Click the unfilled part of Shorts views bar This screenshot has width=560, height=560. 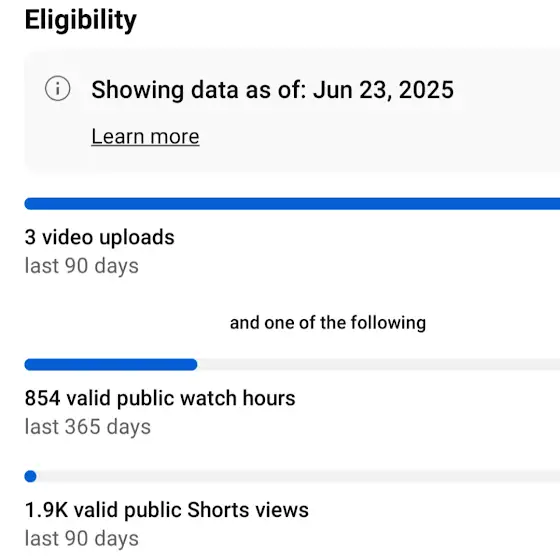pos(298,476)
